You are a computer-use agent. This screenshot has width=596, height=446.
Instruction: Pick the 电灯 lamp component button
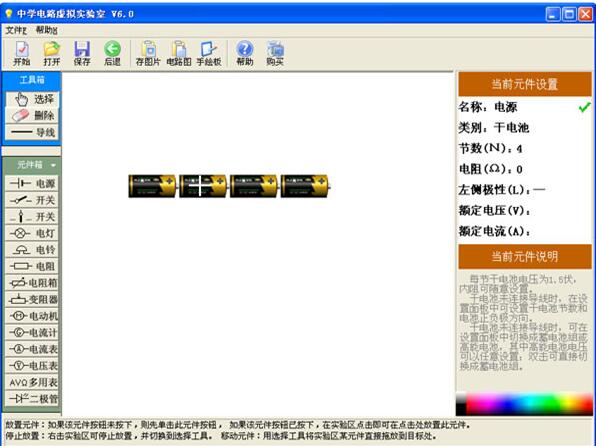coord(32,233)
